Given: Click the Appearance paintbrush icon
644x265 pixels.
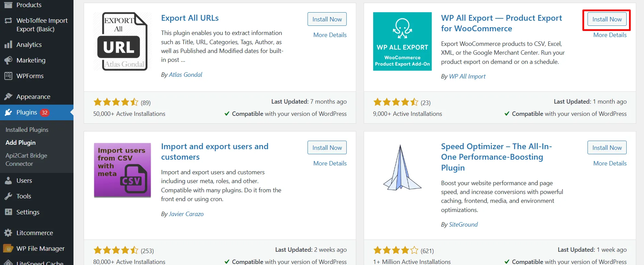Looking at the screenshot, I should click(x=8, y=97).
